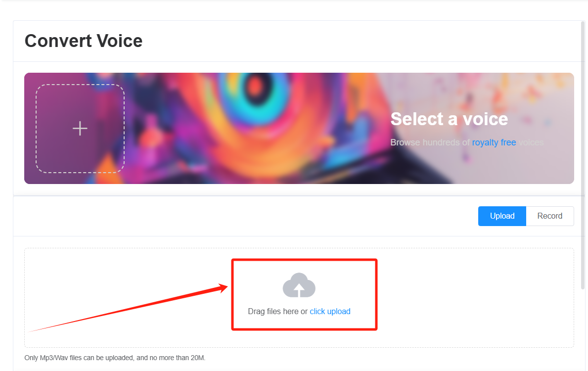Switch to the Record tab
This screenshot has height=371, width=588.
pyautogui.click(x=550, y=216)
